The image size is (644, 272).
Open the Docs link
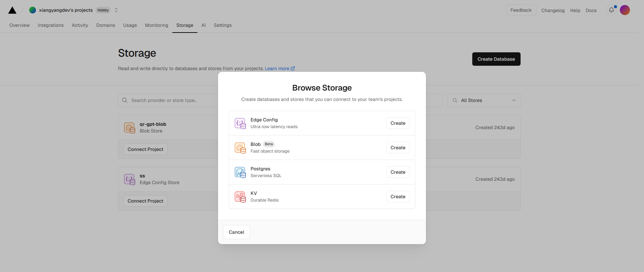click(x=591, y=10)
